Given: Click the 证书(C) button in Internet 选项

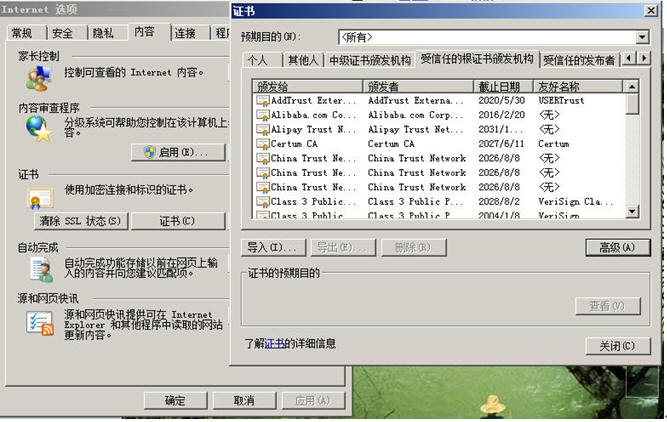Looking at the screenshot, I should (x=178, y=221).
